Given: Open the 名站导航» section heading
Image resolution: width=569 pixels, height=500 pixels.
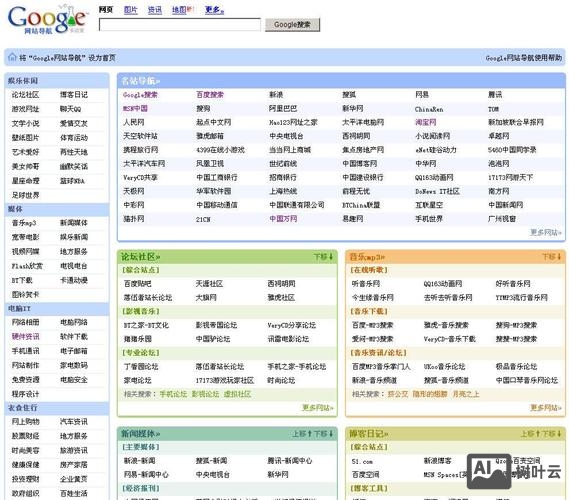Looking at the screenshot, I should click(140, 81).
